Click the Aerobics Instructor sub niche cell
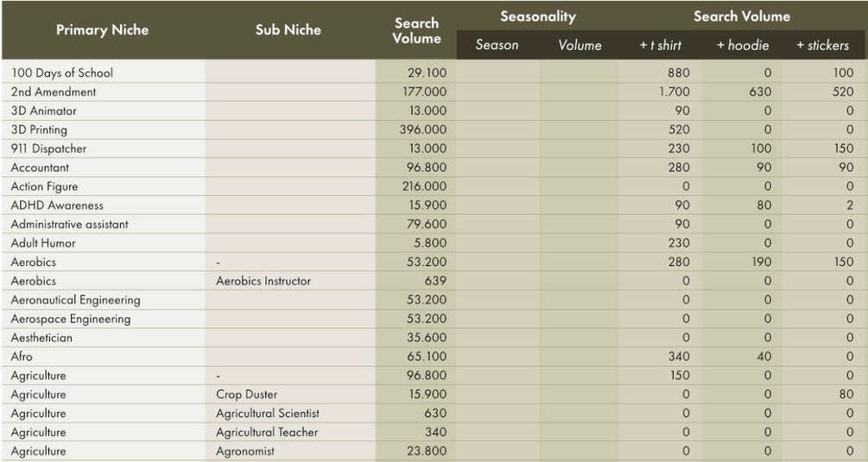This screenshot has height=462, width=868. 263,282
